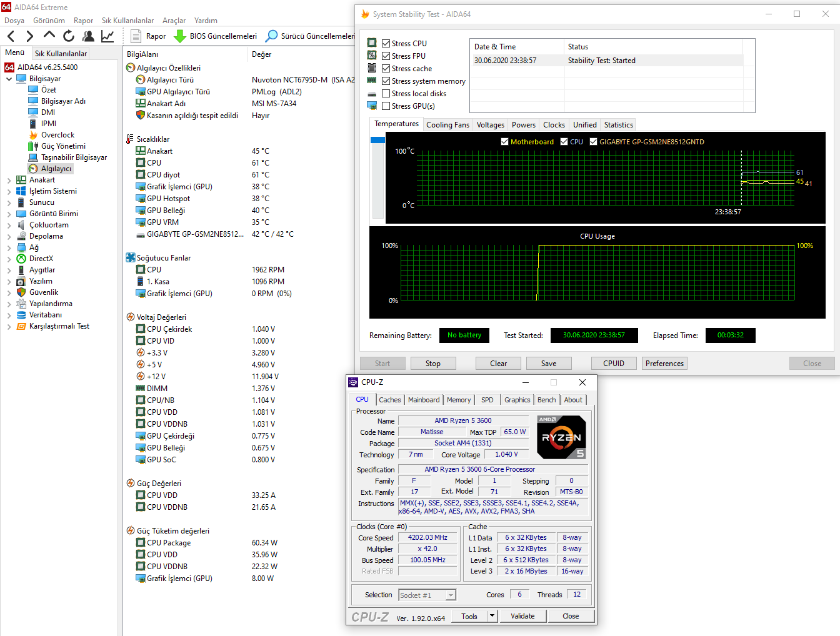Open the user favorites toolbar icon
Image resolution: width=840 pixels, height=636 pixels.
click(88, 36)
